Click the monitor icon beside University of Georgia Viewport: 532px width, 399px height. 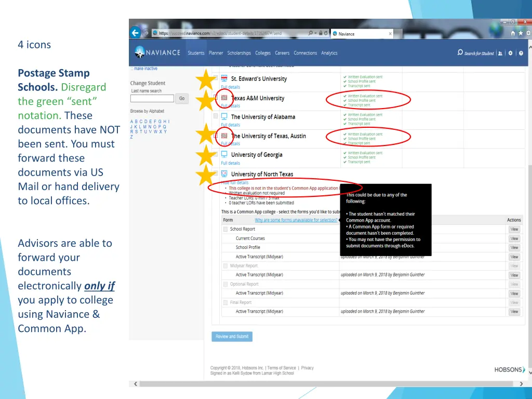pyautogui.click(x=224, y=154)
